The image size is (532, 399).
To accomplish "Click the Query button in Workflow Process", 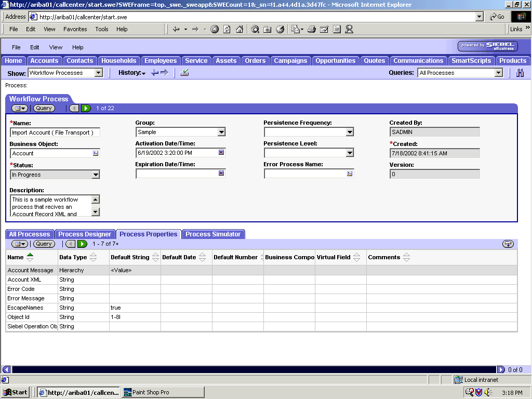I will coord(44,108).
